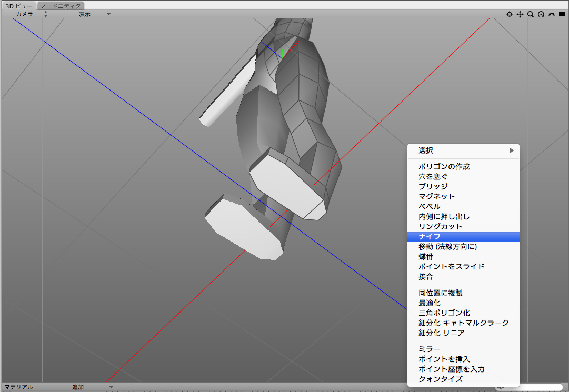The width and height of the screenshot is (569, 392).
Task: Choose 内側に押し出し menu entry
Action: [463, 216]
